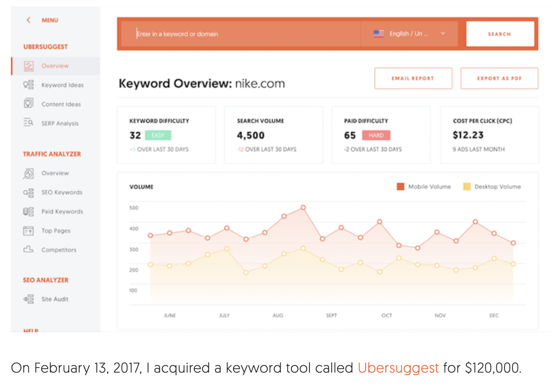This screenshot has height=392, width=553.
Task: Click Site Audit icon
Action: 28,299
